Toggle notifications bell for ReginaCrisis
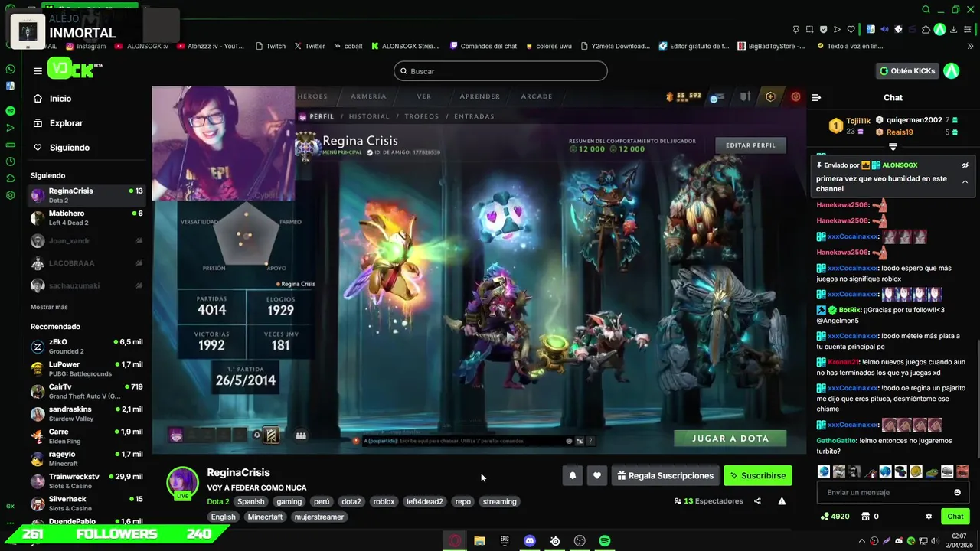The height and width of the screenshot is (551, 980). point(572,475)
